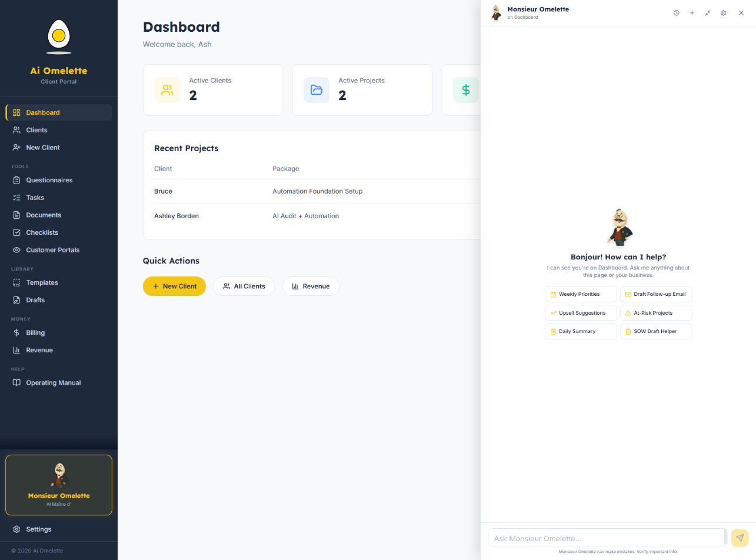The image size is (756, 560).
Task: Click the Templates dashed-square icon
Action: click(x=16, y=282)
